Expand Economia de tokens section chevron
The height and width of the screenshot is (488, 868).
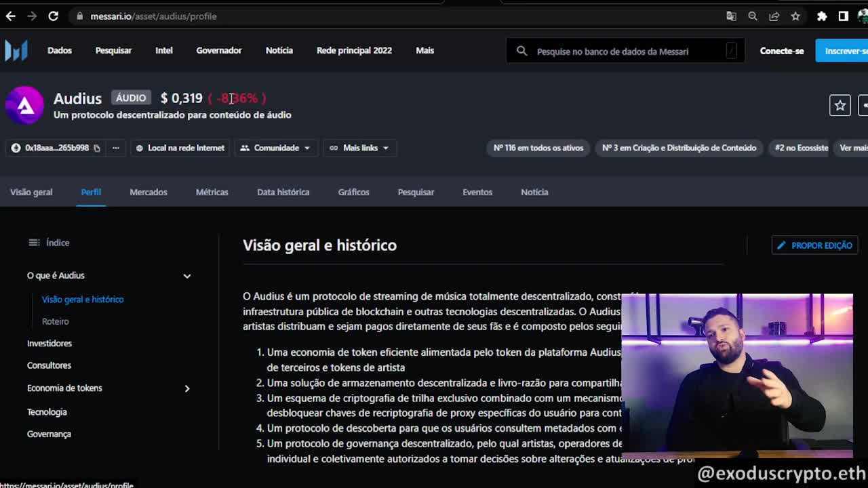(x=187, y=388)
